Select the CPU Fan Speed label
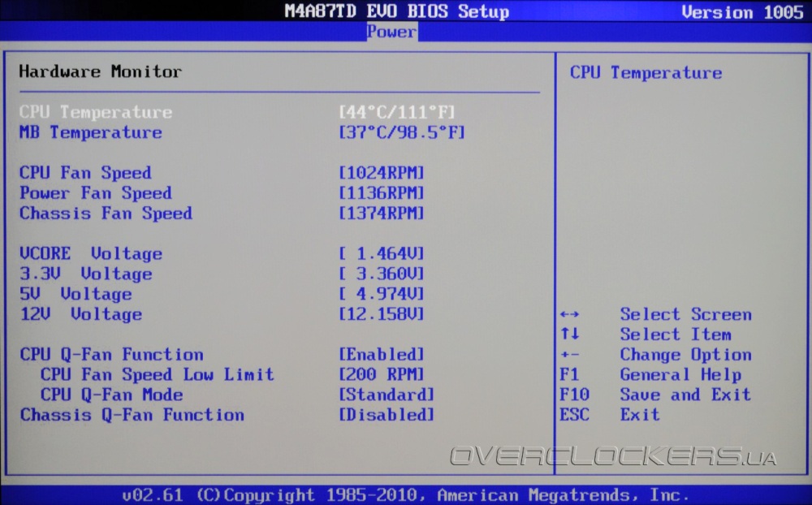Screen dimensions: 812x505 pyautogui.click(x=85, y=172)
